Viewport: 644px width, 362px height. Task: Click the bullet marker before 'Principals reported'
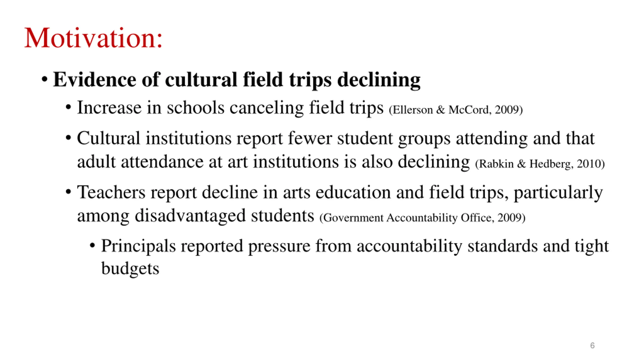(x=92, y=245)
